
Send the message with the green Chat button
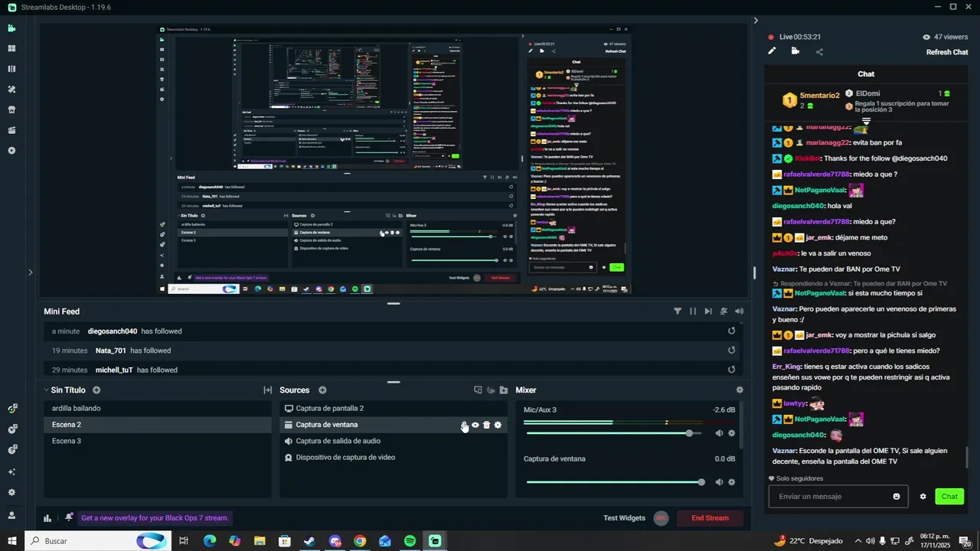click(x=949, y=497)
